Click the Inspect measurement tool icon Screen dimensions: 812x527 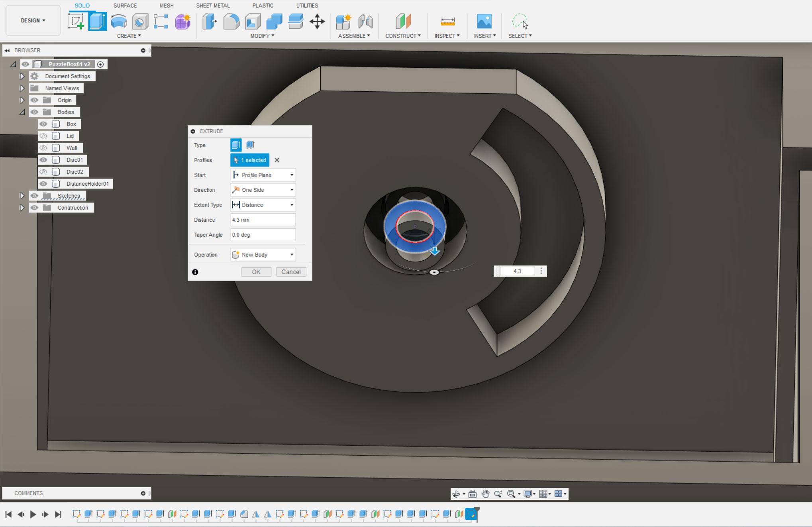[447, 21]
